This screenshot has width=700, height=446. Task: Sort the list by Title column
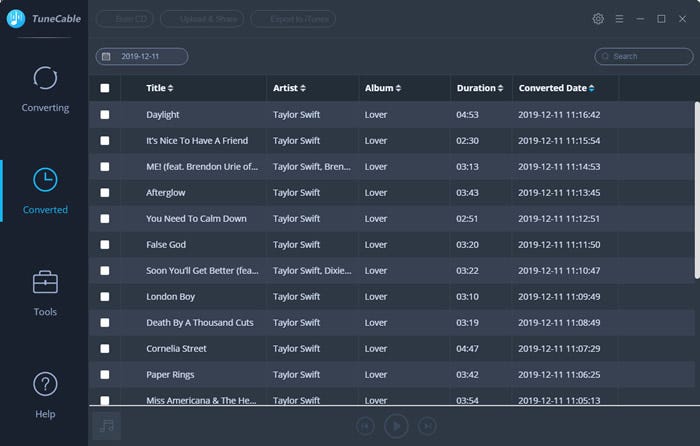pos(159,88)
